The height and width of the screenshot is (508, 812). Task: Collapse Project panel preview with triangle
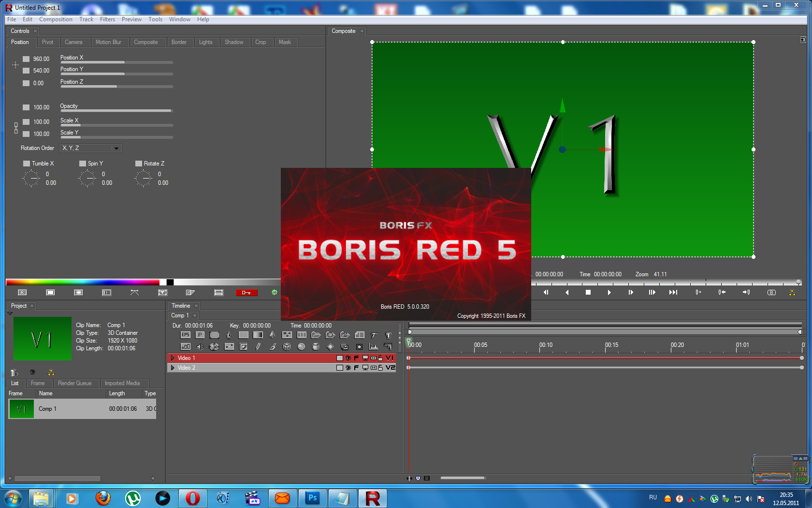[x=10, y=314]
